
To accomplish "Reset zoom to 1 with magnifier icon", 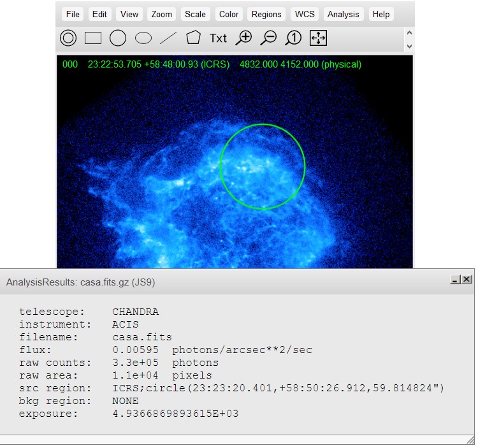I will 293,38.
